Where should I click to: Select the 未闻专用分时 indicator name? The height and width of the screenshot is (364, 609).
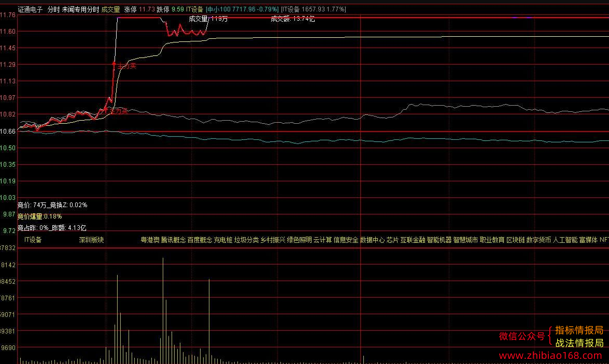(x=80, y=9)
